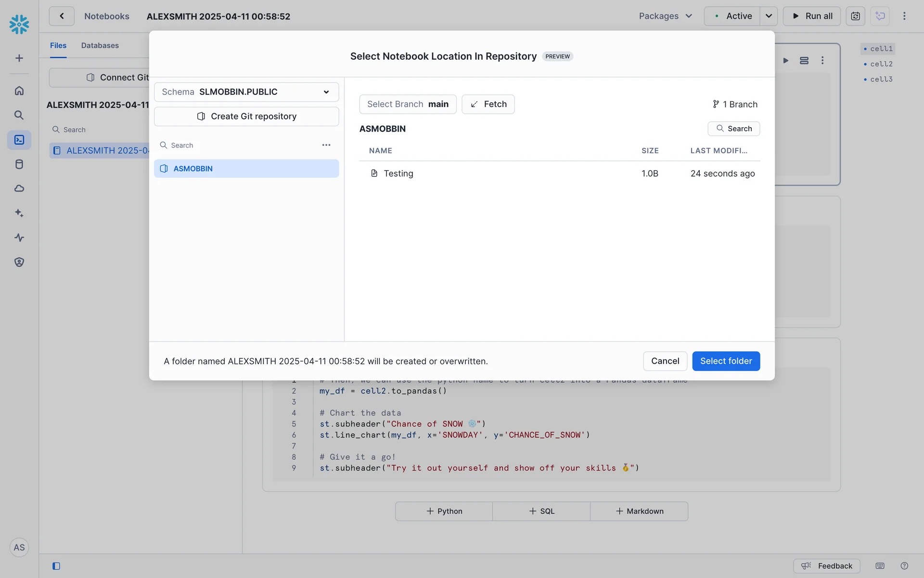
Task: Open the Select Branch main dropdown
Action: [x=408, y=104]
